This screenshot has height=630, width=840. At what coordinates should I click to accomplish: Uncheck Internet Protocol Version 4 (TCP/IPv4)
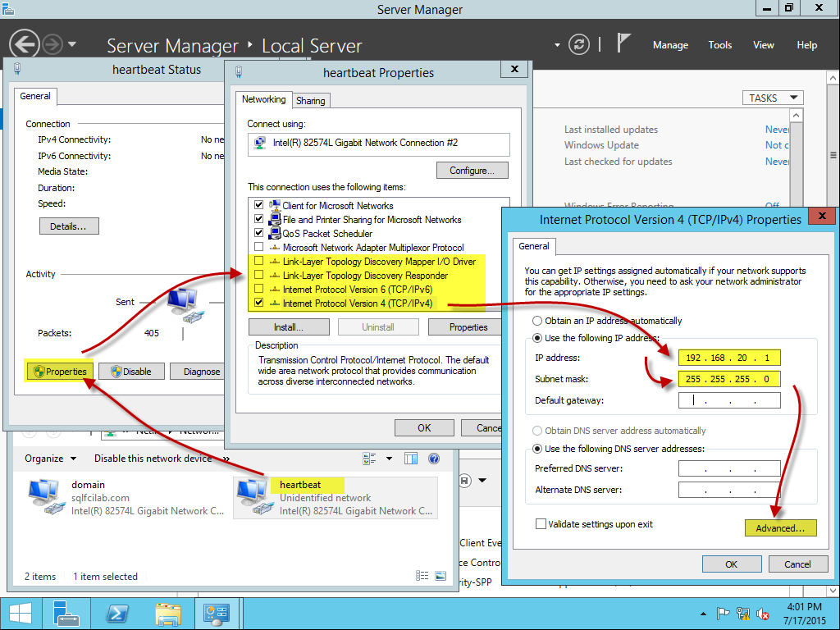click(258, 303)
